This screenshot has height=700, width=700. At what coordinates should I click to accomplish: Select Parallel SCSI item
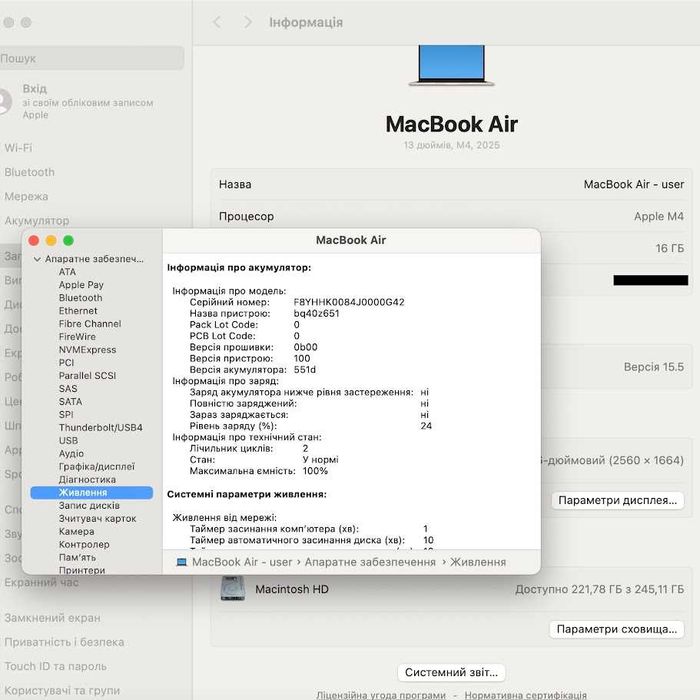click(x=87, y=375)
